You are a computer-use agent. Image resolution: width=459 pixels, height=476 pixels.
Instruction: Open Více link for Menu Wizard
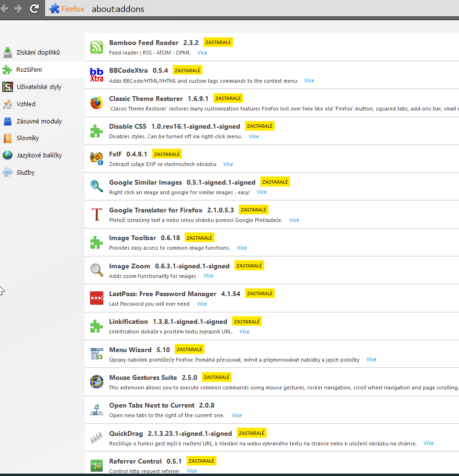(371, 359)
